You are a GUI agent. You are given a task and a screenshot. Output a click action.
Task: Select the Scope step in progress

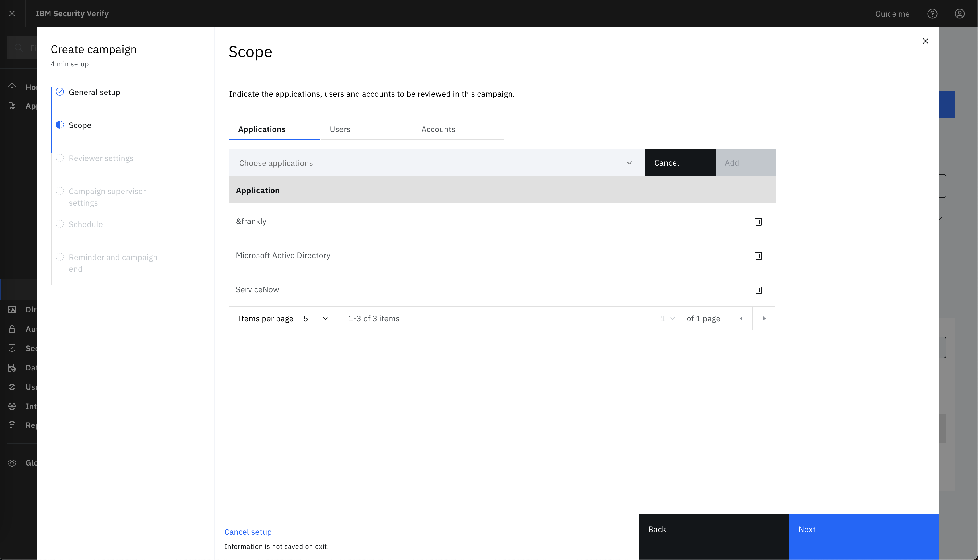pos(80,125)
